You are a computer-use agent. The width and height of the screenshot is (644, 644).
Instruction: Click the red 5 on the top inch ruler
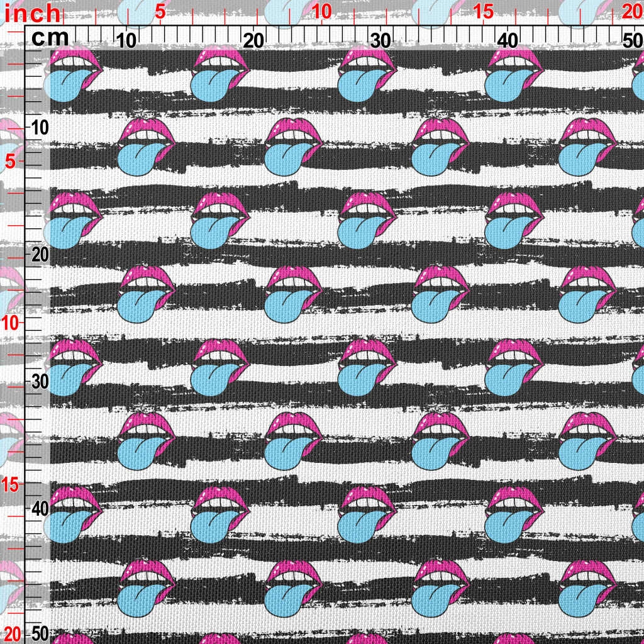[x=160, y=12]
